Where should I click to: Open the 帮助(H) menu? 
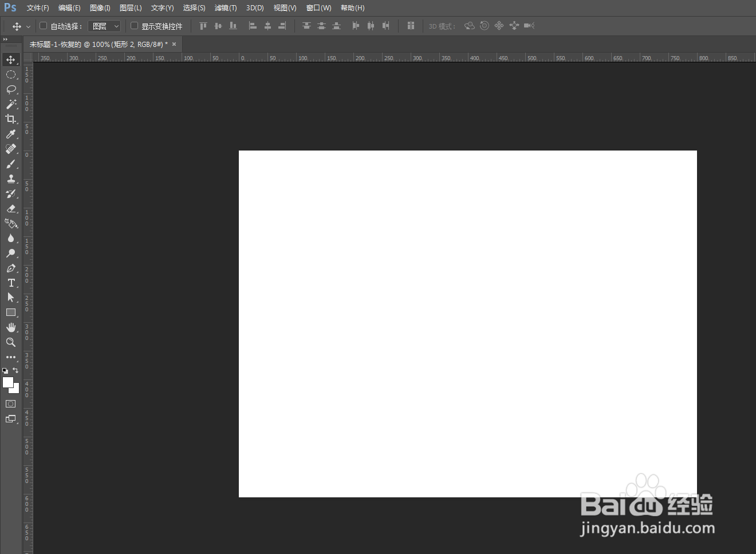(352, 8)
